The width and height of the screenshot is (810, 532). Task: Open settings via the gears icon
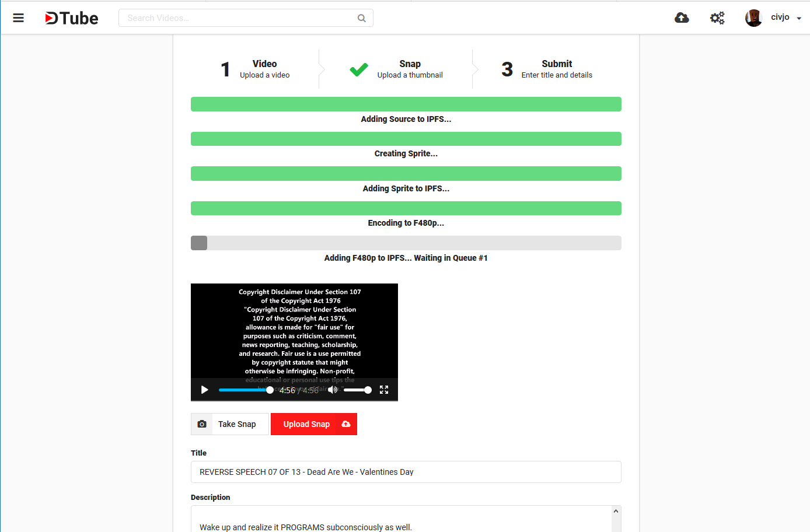717,17
